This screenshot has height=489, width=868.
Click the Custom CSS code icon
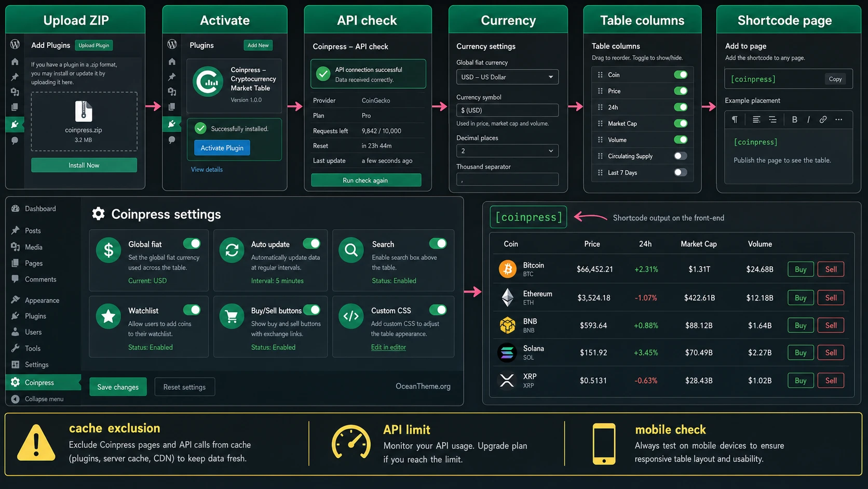click(x=351, y=316)
